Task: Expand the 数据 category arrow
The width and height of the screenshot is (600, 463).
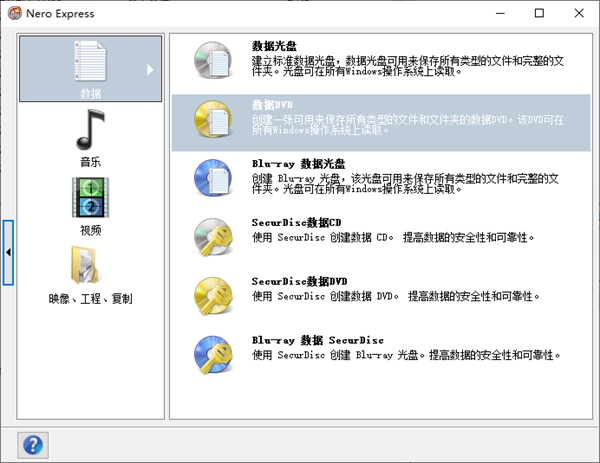Action: point(151,70)
